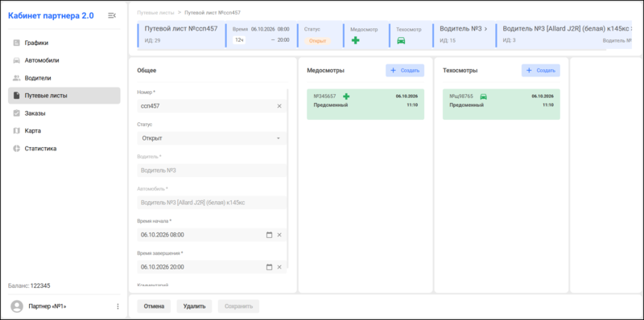Click the Водители people icon in sidebar
644x320 pixels.
(x=16, y=78)
